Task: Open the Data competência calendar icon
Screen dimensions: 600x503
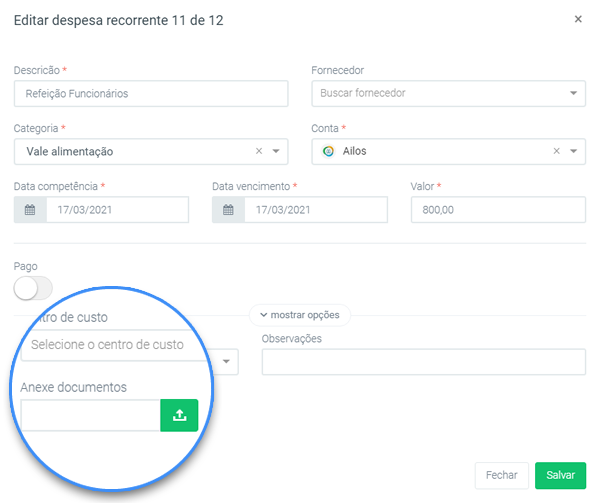Action: click(30, 210)
